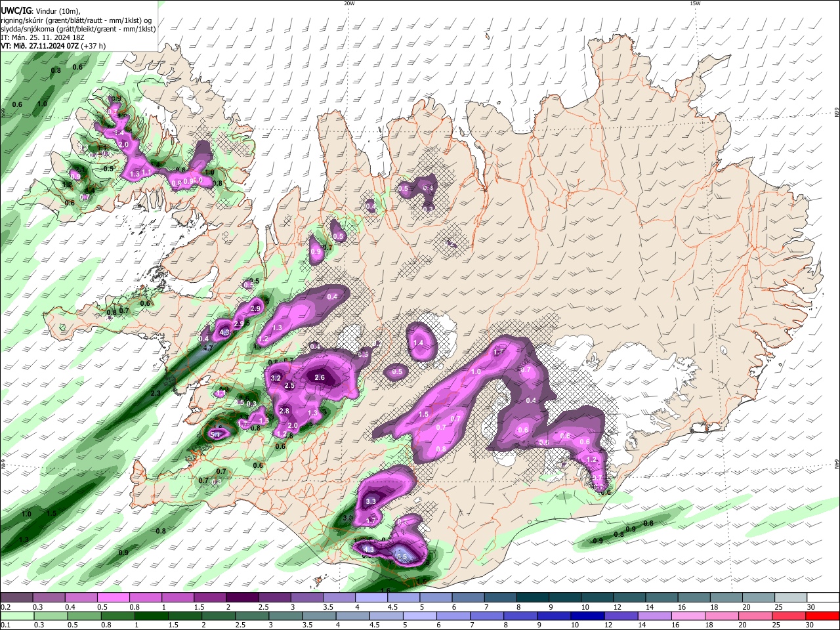Click the "slydda/snjókoma" description line in header
840x630 pixels.
pyautogui.click(x=78, y=29)
